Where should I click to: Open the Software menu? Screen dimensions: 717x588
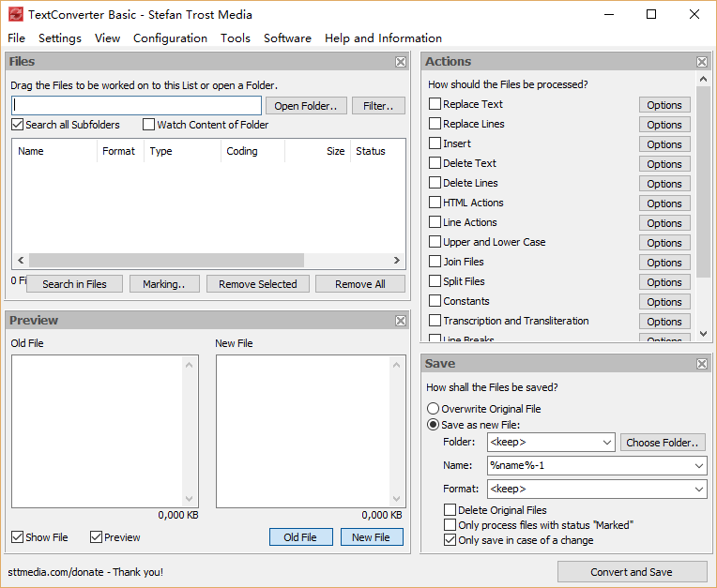(287, 38)
